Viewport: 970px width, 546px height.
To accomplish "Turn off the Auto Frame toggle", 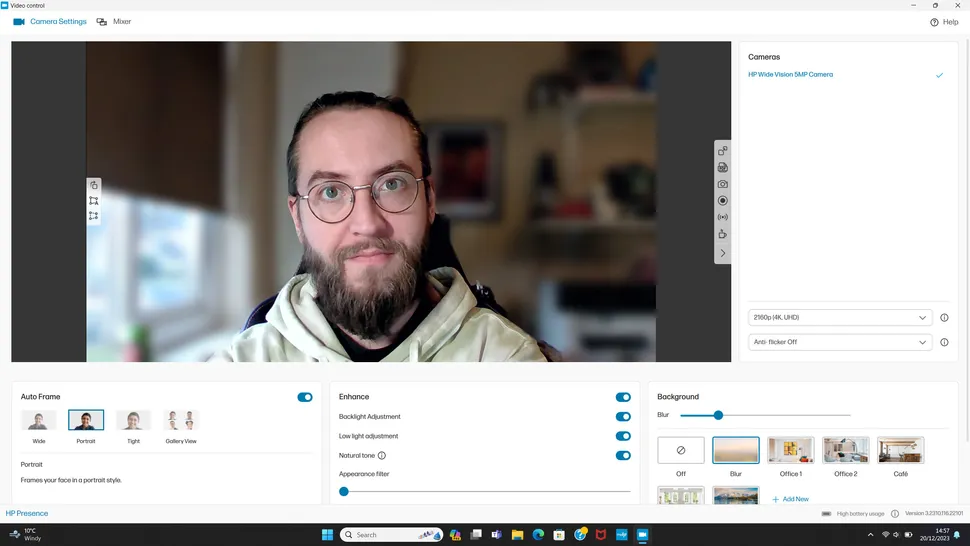I will pos(305,397).
